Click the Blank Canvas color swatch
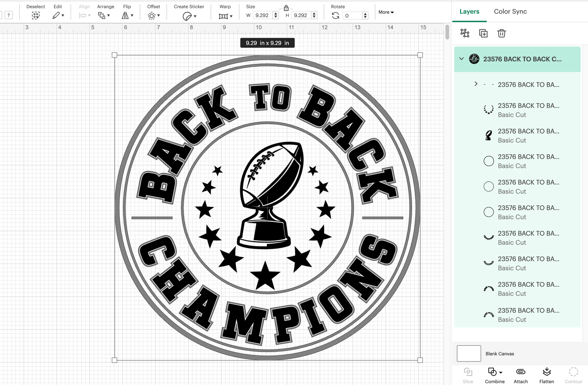 (469, 354)
